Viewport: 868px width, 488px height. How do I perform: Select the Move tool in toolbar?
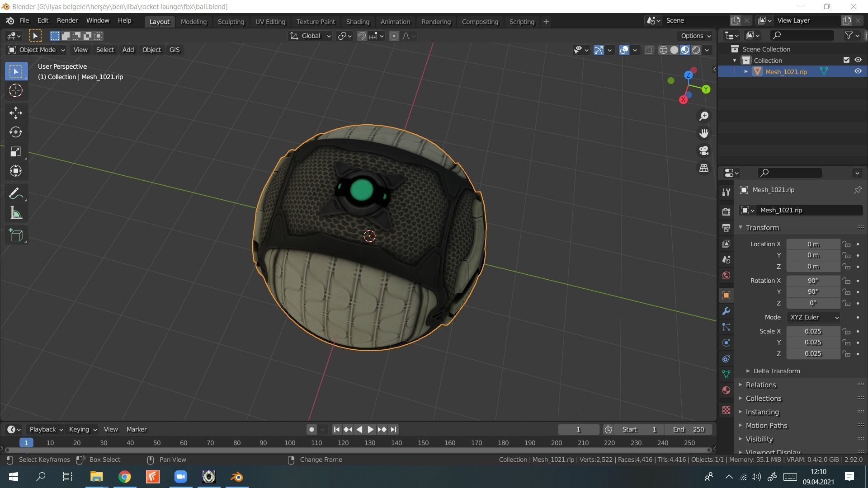click(x=16, y=113)
